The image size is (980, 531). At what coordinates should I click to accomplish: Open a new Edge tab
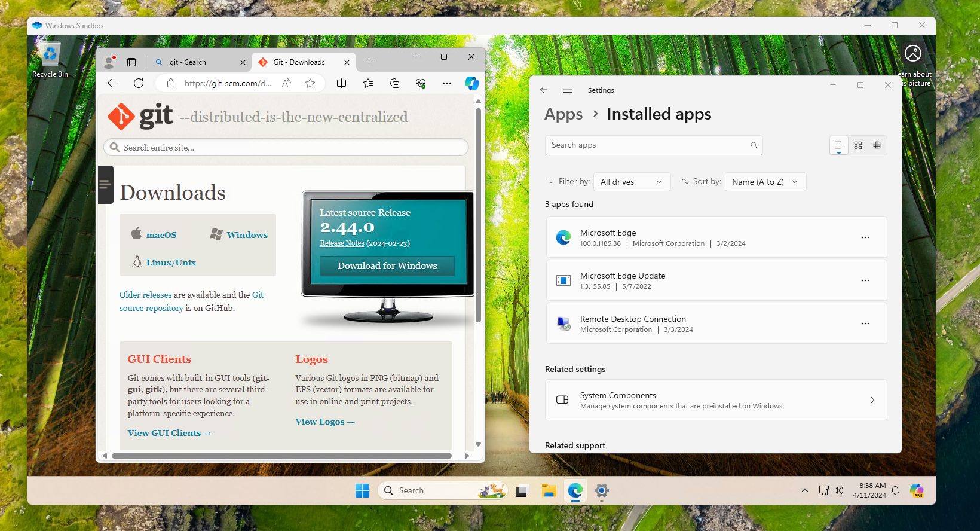(x=369, y=62)
